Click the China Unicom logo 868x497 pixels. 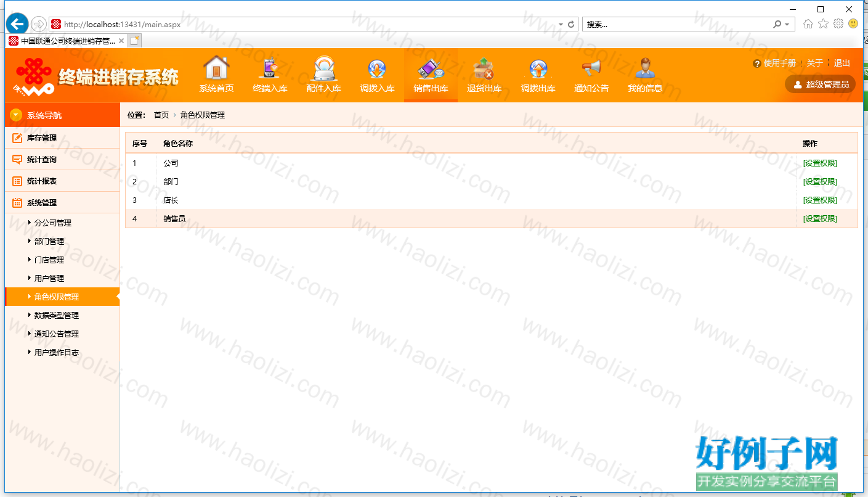(33, 77)
